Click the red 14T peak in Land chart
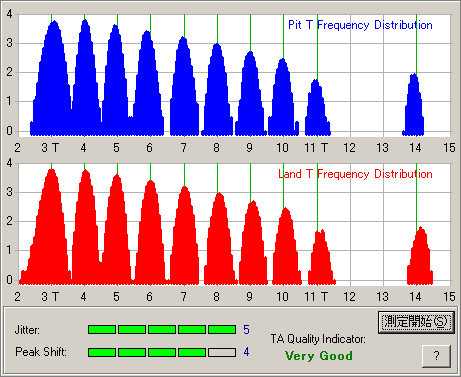Screen dimensions: 461x377 420,256
